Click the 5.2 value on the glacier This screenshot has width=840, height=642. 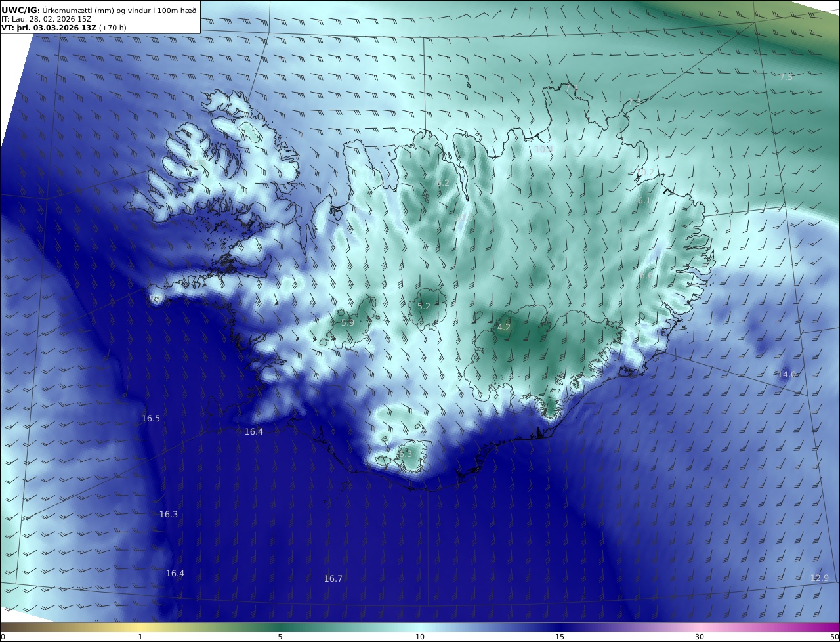pos(424,306)
